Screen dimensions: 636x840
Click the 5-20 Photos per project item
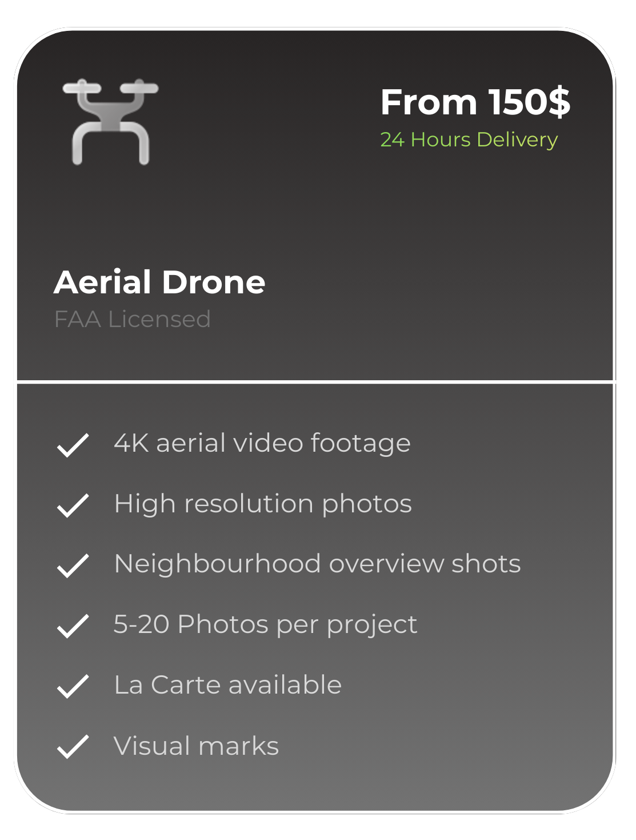[x=265, y=624]
